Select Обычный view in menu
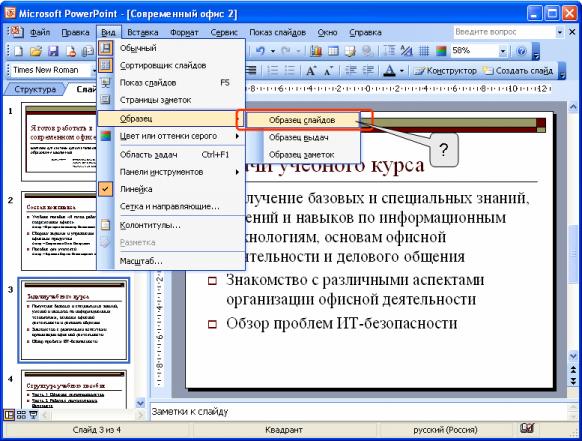This screenshot has height=441, width=582. (171, 48)
